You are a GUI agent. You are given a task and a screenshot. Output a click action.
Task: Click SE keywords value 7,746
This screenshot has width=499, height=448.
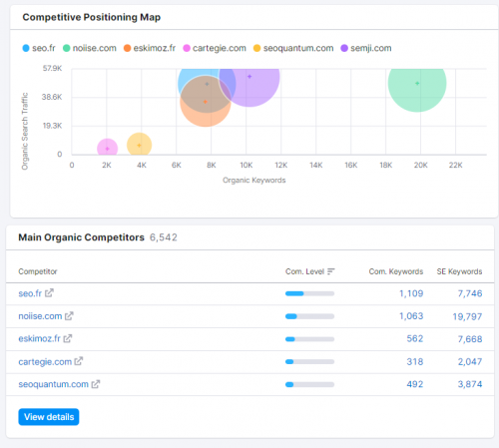(470, 293)
